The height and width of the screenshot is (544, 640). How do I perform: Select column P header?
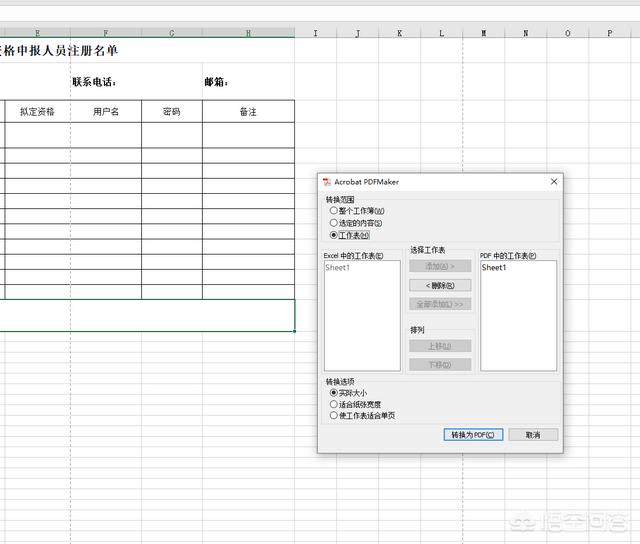click(610, 33)
